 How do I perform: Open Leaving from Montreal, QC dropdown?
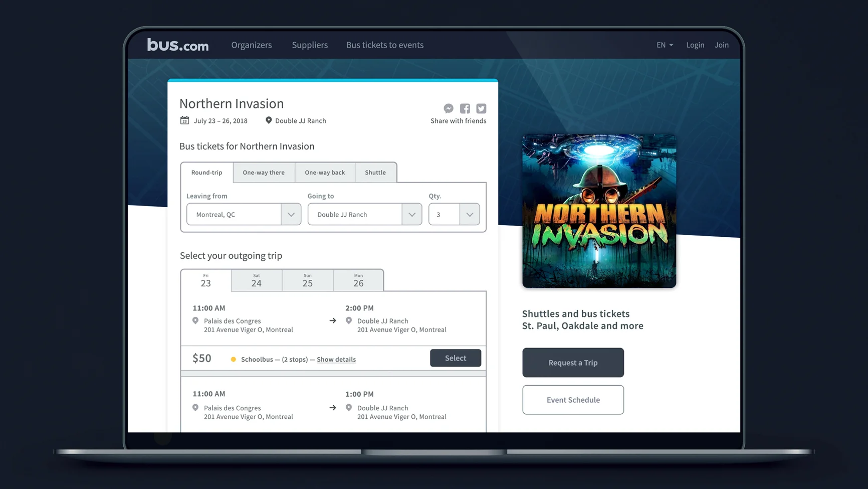244,214
